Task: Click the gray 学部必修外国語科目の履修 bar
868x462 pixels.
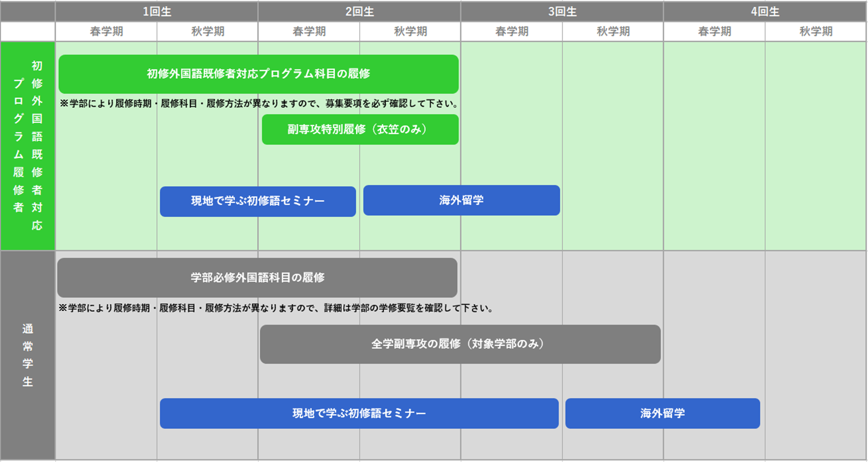Action: [257, 277]
